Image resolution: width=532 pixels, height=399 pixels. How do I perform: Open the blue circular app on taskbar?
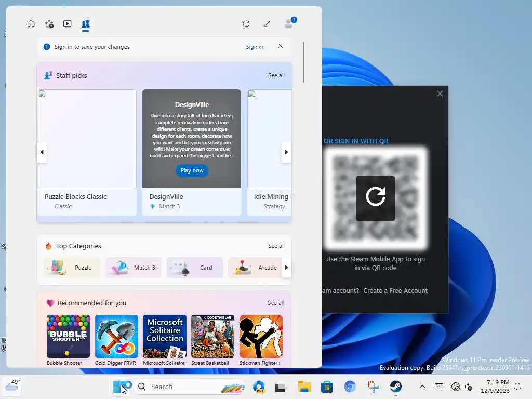point(350,387)
